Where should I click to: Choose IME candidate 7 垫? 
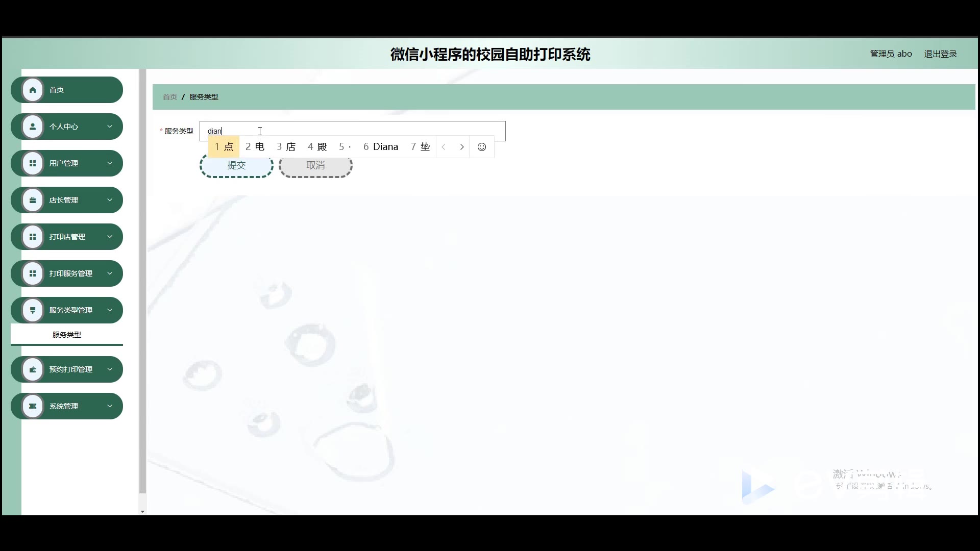tap(420, 147)
